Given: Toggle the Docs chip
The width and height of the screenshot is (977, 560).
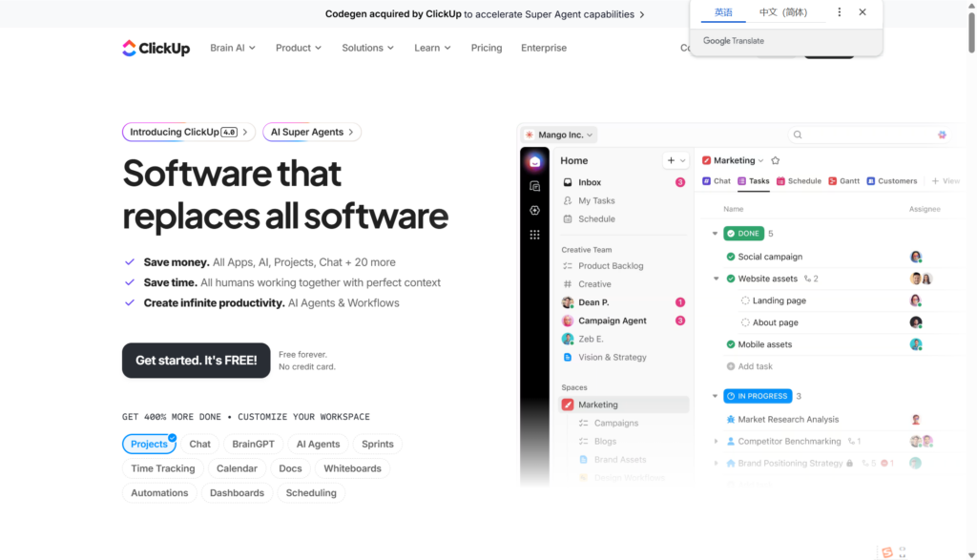Looking at the screenshot, I should (290, 467).
